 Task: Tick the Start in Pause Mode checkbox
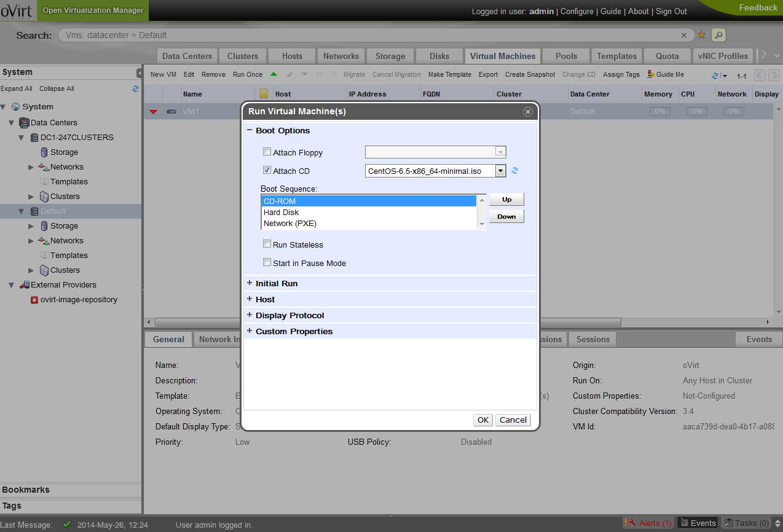click(267, 262)
